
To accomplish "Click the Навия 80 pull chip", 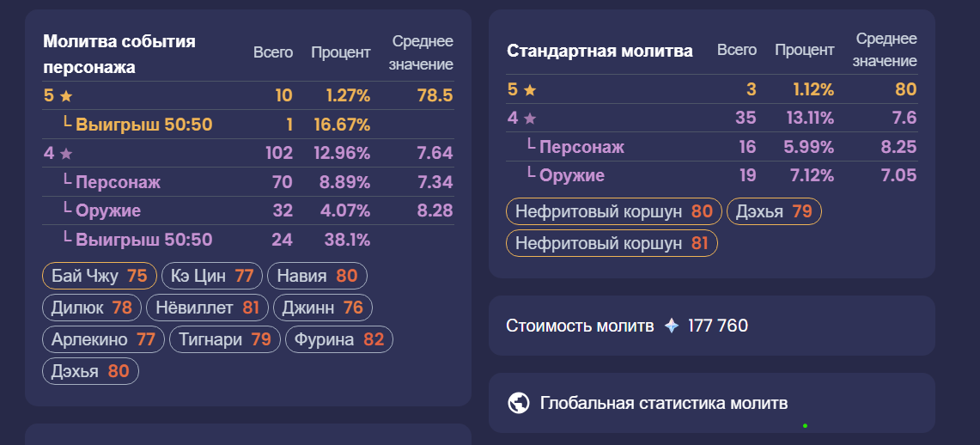I will (317, 276).
